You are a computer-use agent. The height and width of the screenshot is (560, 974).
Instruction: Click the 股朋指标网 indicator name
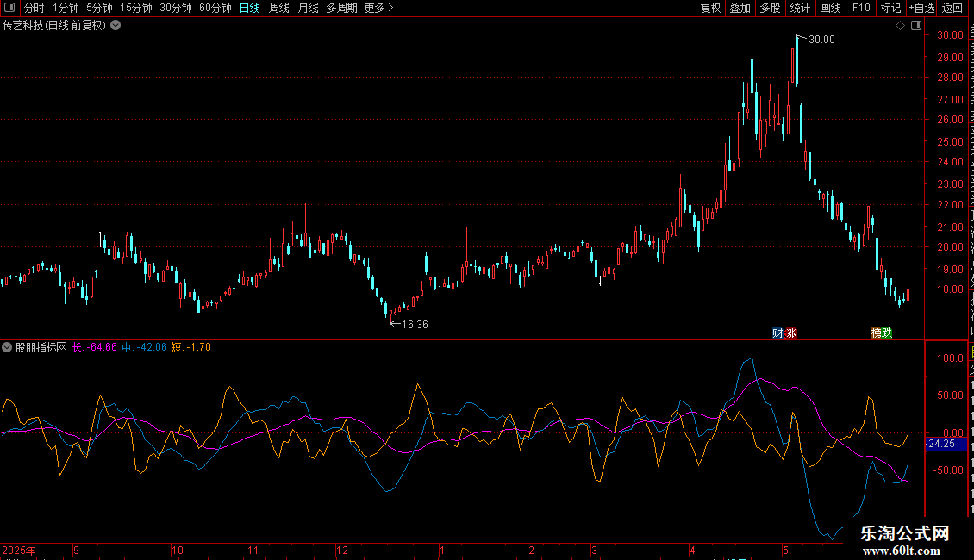coord(41,348)
